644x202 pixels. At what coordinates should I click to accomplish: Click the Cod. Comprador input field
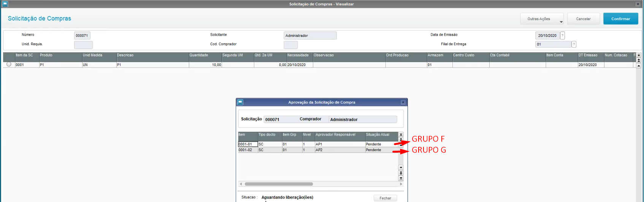(290, 45)
